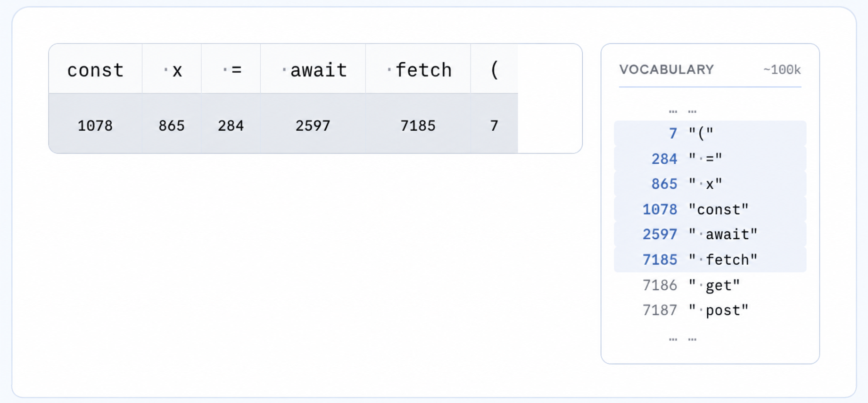Select vocabulary entry 865 "·x"
868x403 pixels.
[710, 184]
